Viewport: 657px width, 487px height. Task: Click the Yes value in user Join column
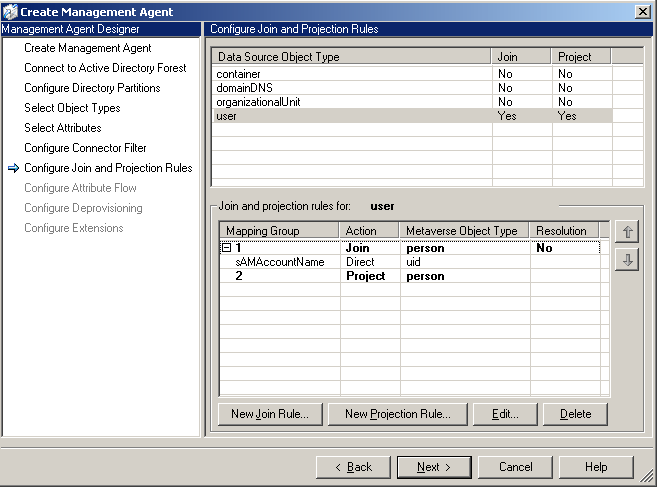pos(507,116)
